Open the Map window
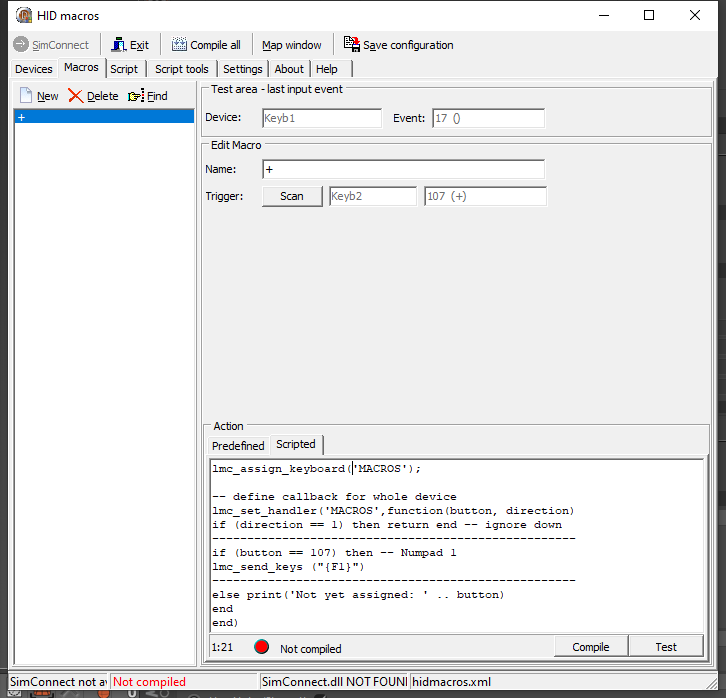Image resolution: width=726 pixels, height=698 pixels. 291,45
